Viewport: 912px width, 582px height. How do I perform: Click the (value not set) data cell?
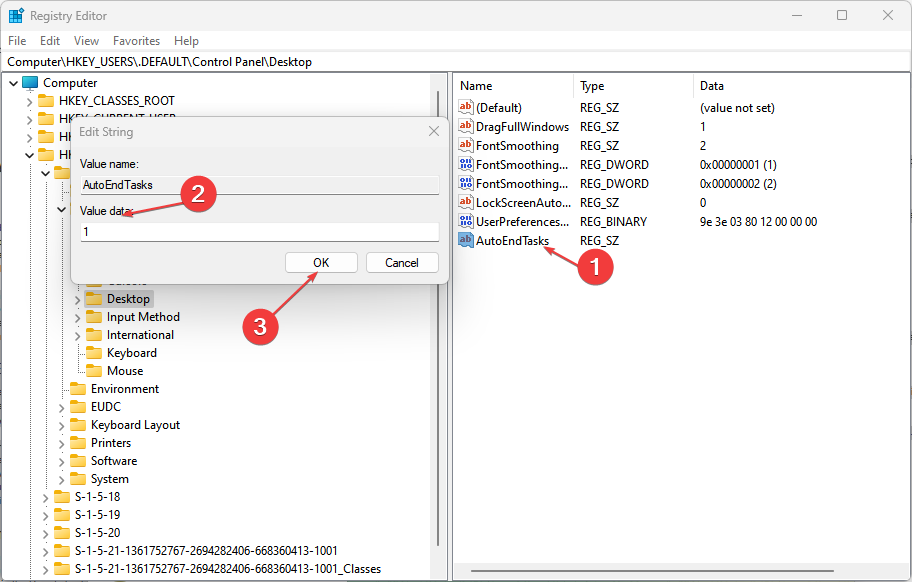(737, 108)
